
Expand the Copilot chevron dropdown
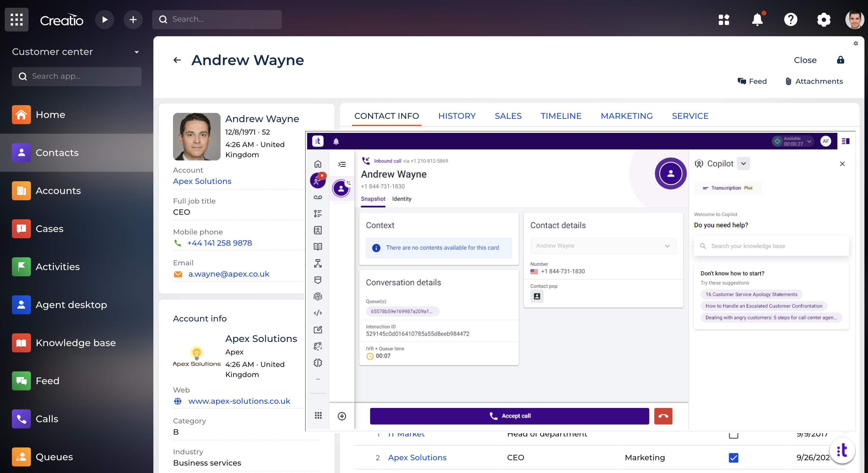pos(743,164)
